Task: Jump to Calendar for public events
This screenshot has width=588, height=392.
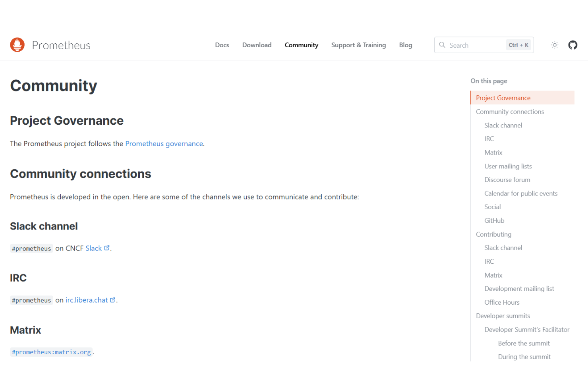Action: [x=521, y=193]
